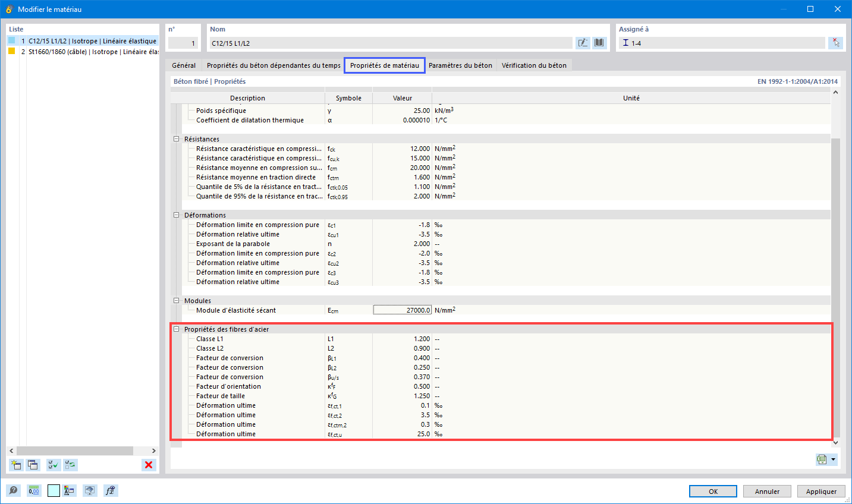The height and width of the screenshot is (504, 852).
Task: Apply settings via the Appliquer button
Action: 820,491
